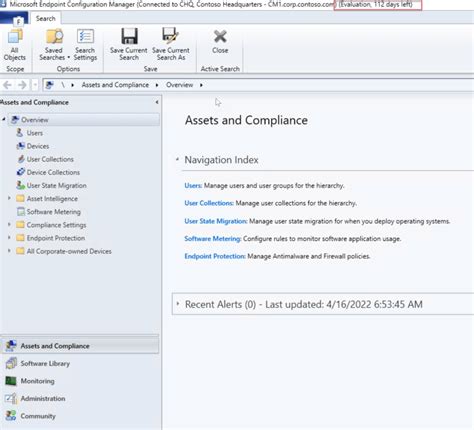Select User Collections icon in tree

tap(21, 159)
